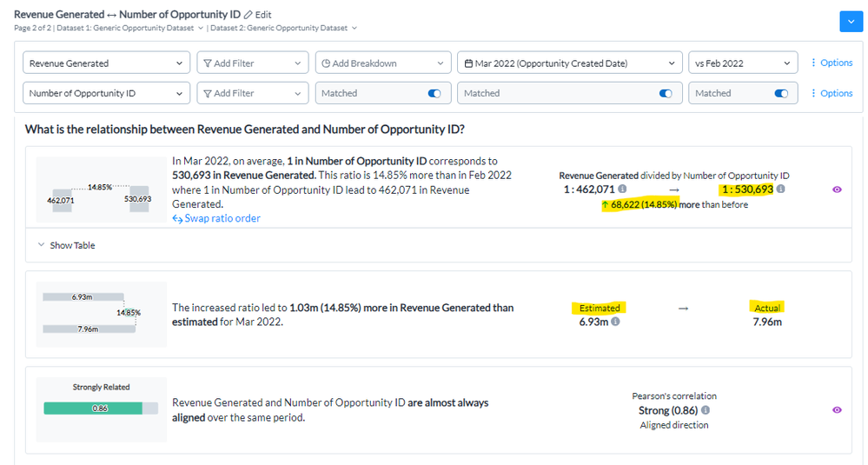Click the Edit pencil icon next to title

pyautogui.click(x=248, y=15)
